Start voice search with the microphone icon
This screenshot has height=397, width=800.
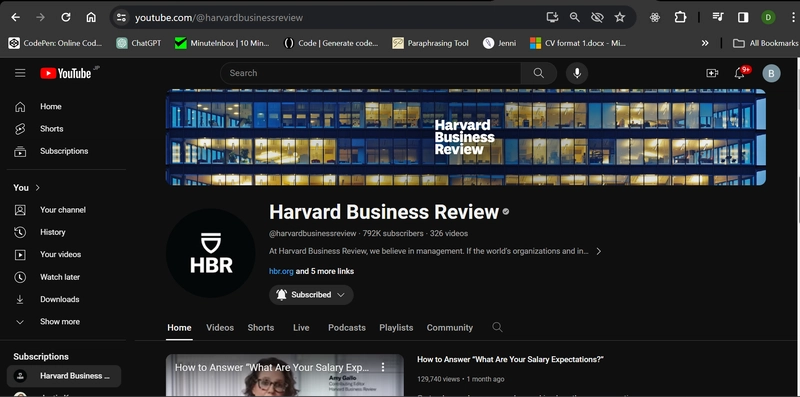pos(577,73)
